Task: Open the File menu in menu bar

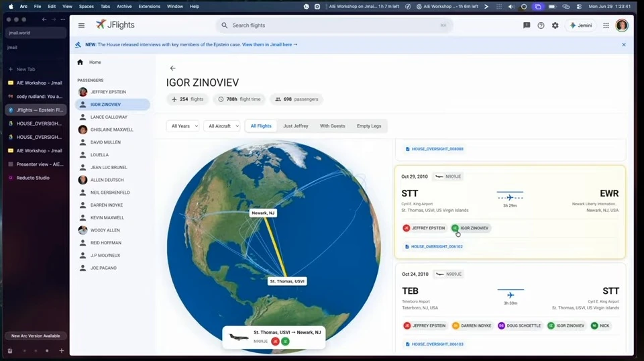Action: click(x=38, y=7)
